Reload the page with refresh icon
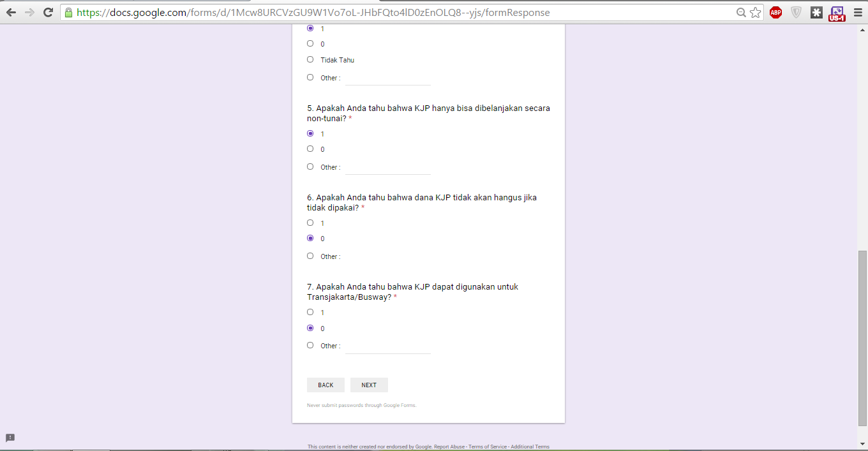This screenshot has width=868, height=451. pos(48,12)
